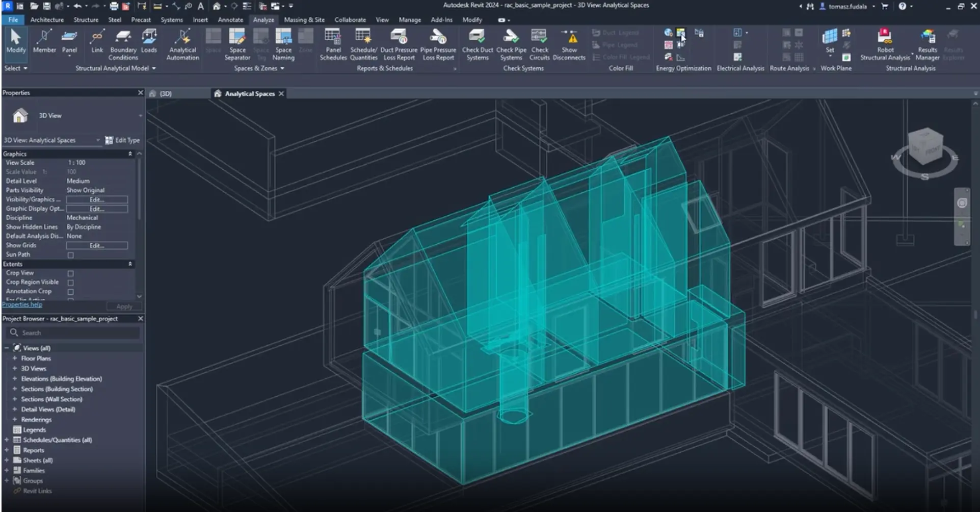Click the Space Separator tool icon

click(x=237, y=37)
